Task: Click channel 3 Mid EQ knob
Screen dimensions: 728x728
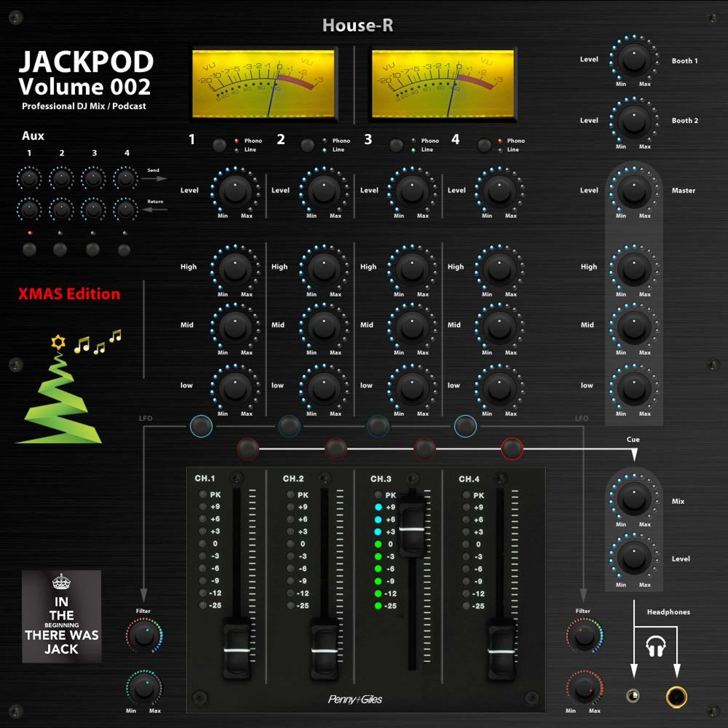Action: tap(412, 328)
